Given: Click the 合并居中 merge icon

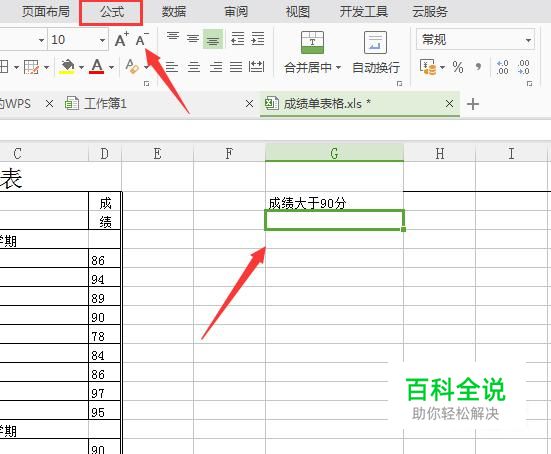Looking at the screenshot, I should (x=312, y=42).
